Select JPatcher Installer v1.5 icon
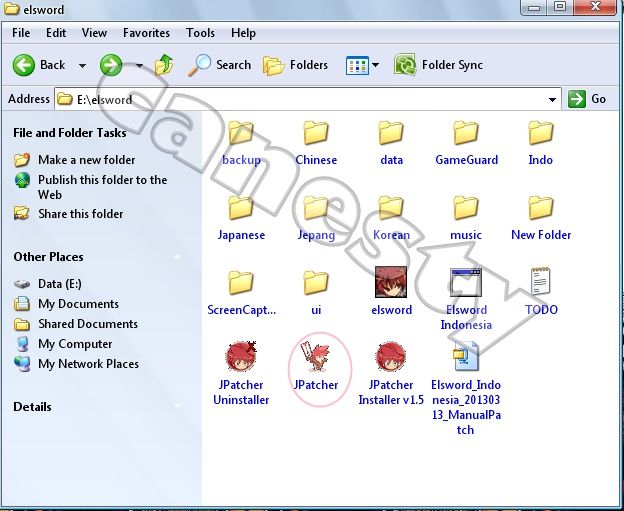 coord(391,358)
